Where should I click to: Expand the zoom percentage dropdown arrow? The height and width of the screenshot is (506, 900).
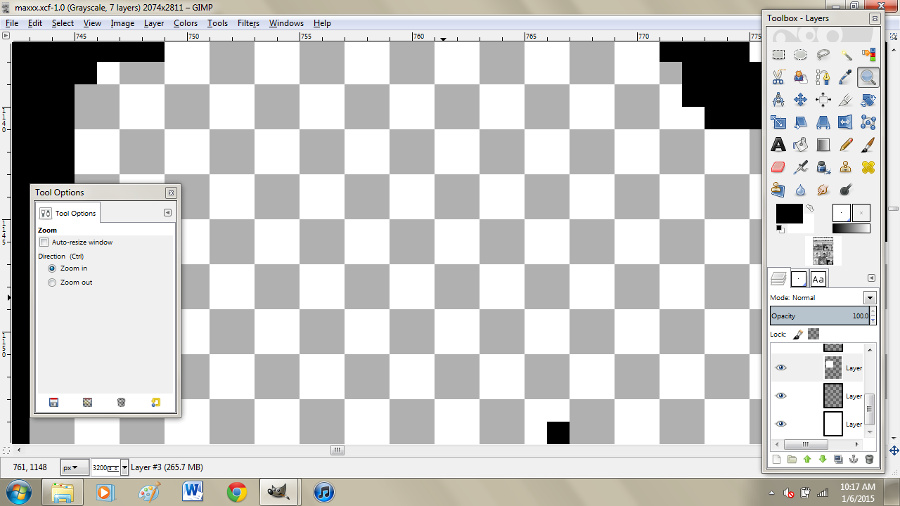coord(123,467)
